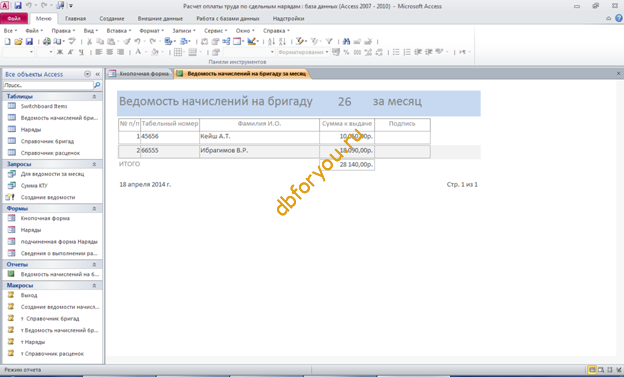Viewport: 624px width, 377px height.
Task: Open the Вид dropdown menu
Action: click(x=90, y=31)
